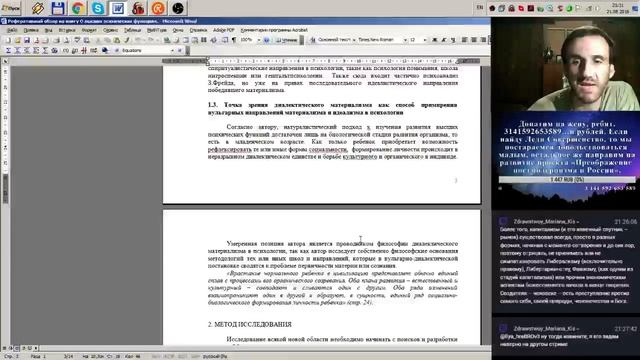Click the MathType globe web icon
The image size is (640, 360).
[x=105, y=51]
